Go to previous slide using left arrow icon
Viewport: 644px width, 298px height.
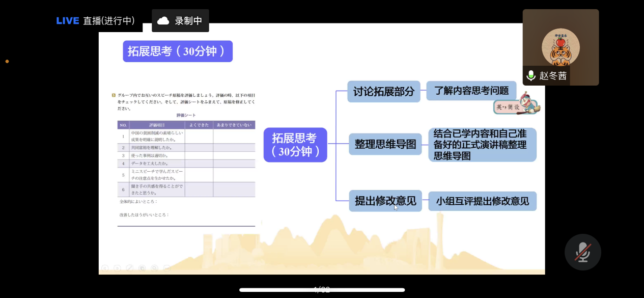point(105,268)
